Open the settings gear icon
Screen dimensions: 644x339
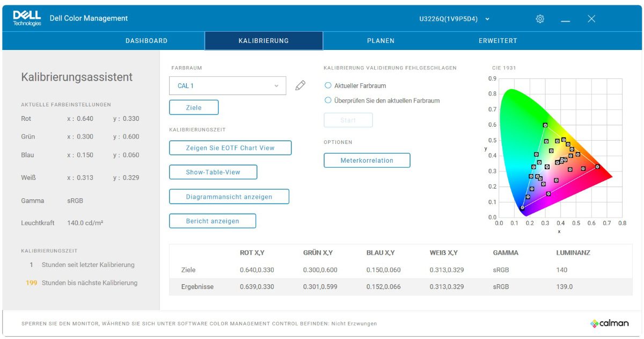pyautogui.click(x=540, y=19)
